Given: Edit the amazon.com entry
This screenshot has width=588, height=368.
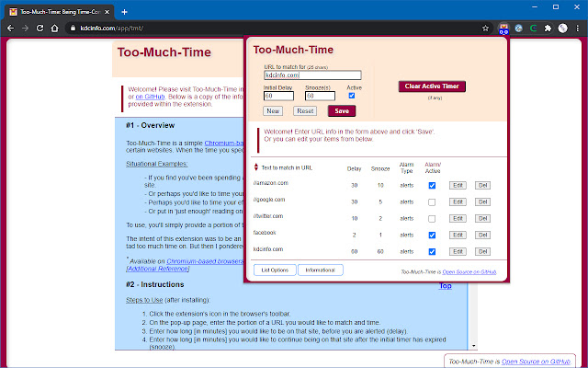Looking at the screenshot, I should point(458,186).
